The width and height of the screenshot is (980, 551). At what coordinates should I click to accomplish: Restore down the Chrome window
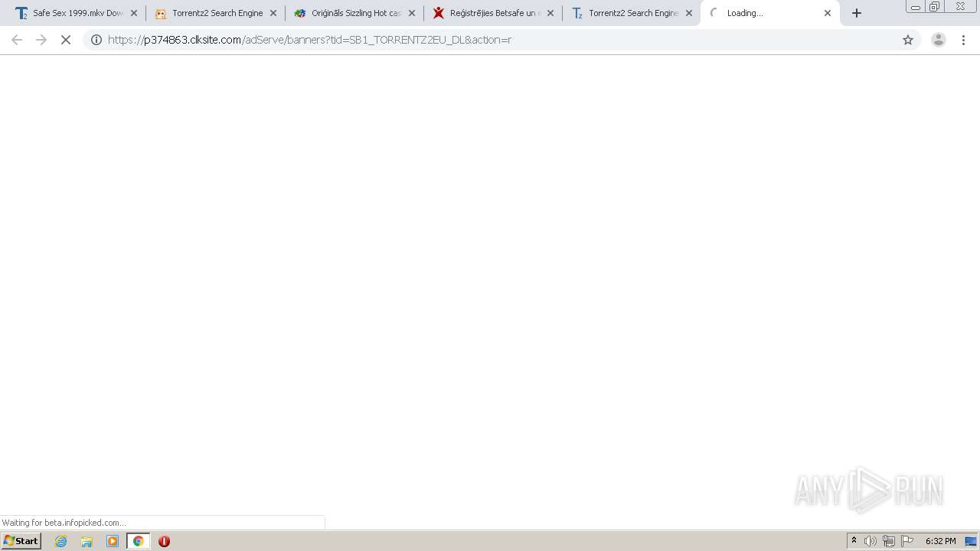tap(935, 7)
